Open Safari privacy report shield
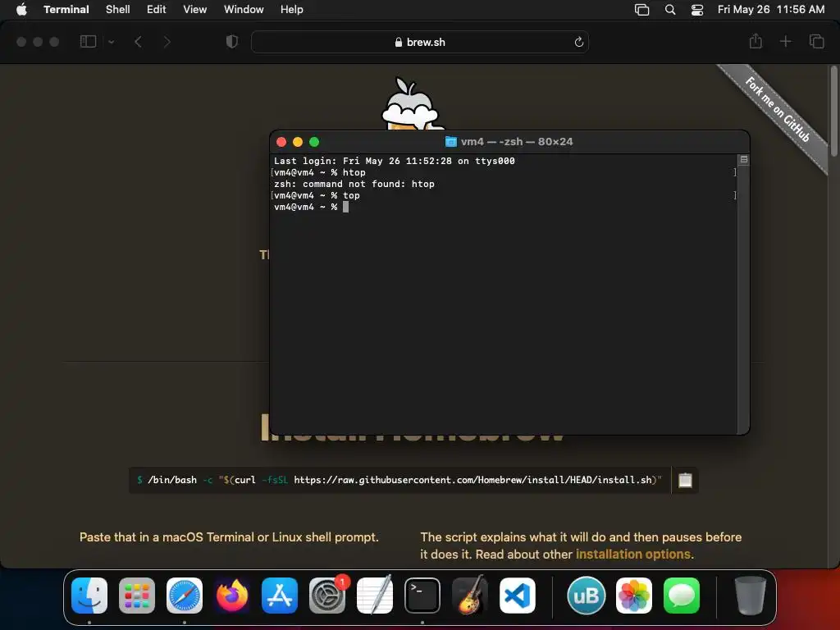Viewport: 840px width, 630px height. click(x=232, y=41)
